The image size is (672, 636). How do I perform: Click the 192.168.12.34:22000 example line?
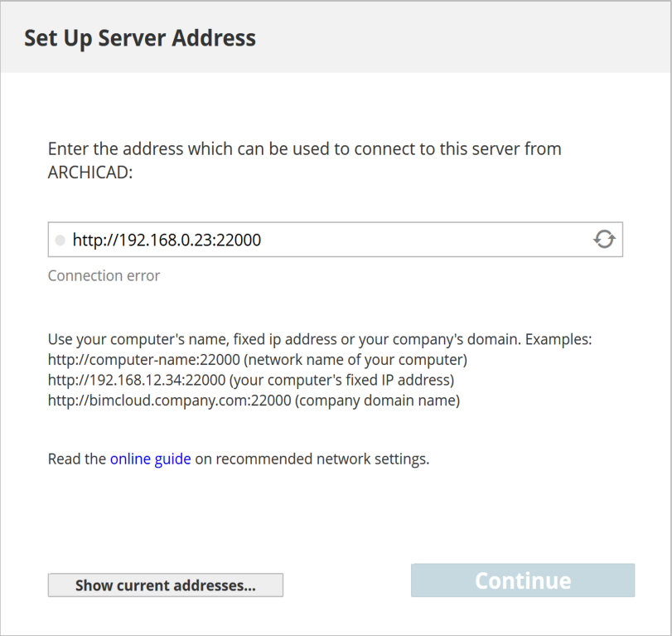251,380
